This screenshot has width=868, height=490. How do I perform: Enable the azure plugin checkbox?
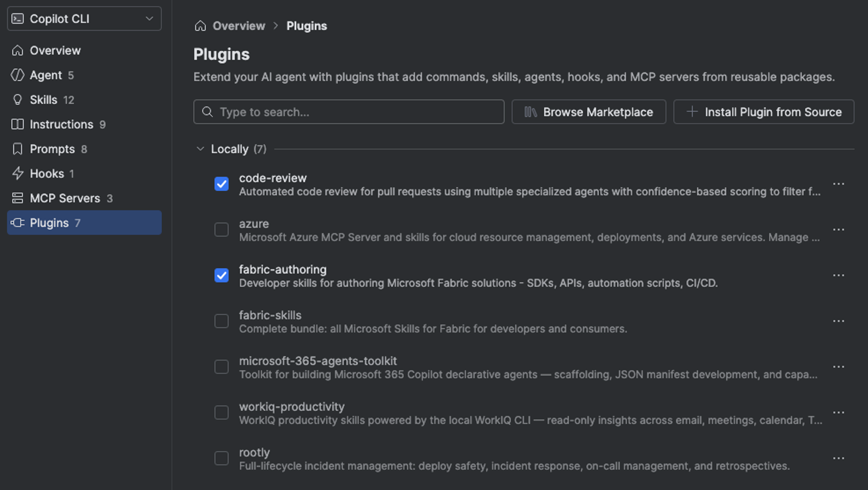pos(221,229)
